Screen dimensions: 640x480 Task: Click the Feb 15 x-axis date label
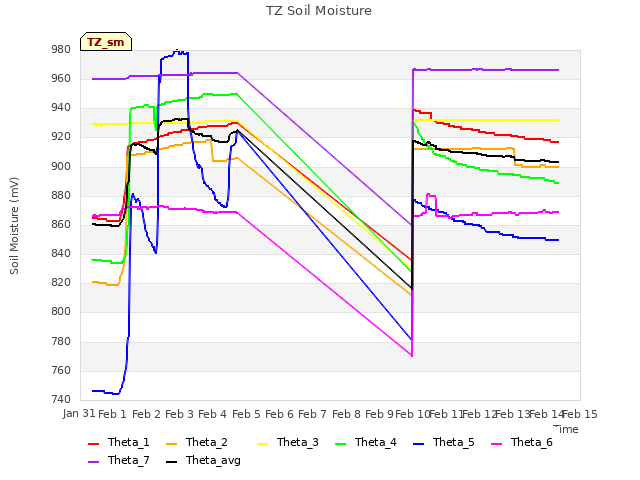click(x=580, y=414)
